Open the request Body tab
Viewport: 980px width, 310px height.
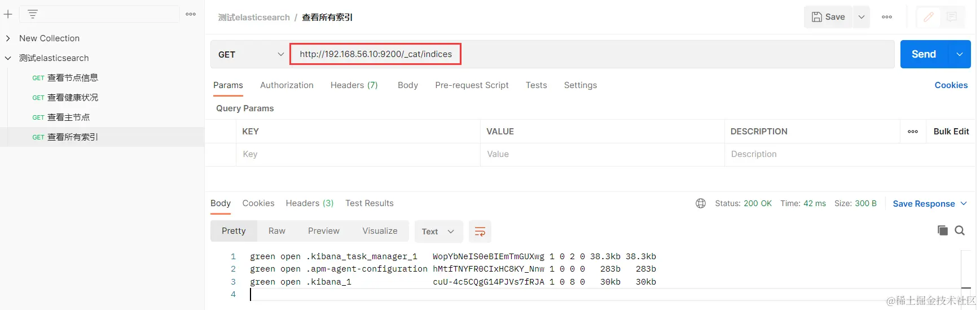408,85
